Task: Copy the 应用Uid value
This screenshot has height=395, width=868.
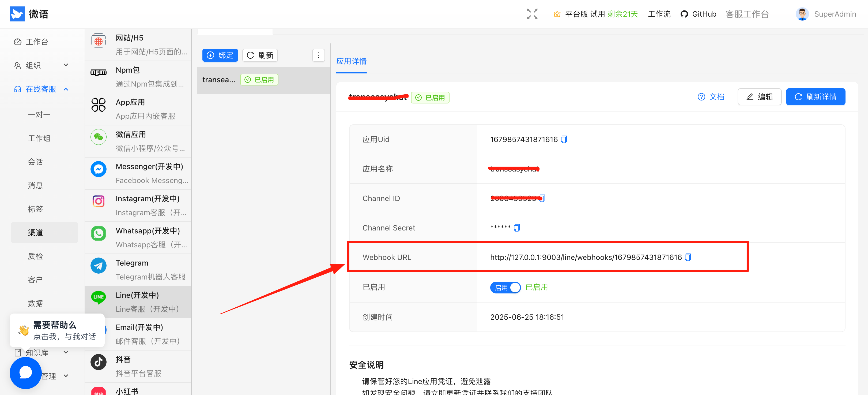Action: [x=564, y=139]
